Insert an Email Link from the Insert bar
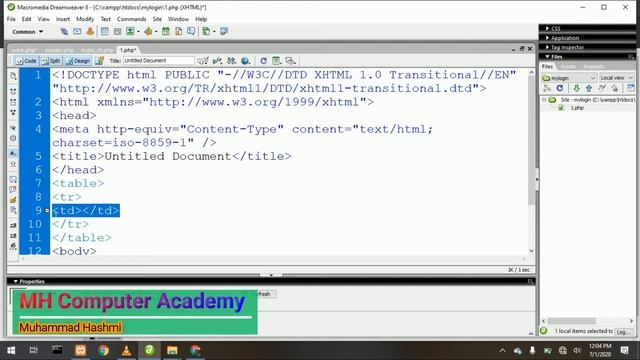This screenshot has width=640, height=360. [x=77, y=31]
